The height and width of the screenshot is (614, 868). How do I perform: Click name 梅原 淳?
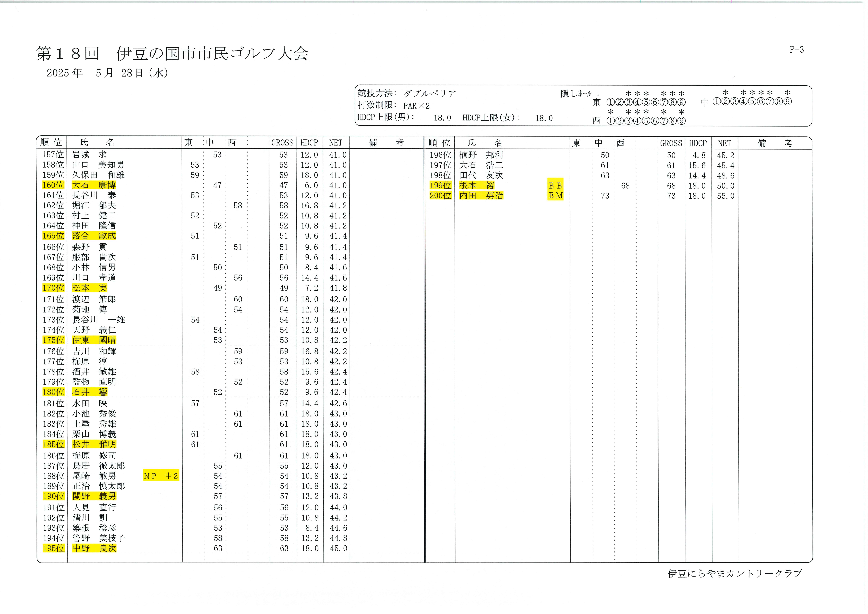coord(90,362)
